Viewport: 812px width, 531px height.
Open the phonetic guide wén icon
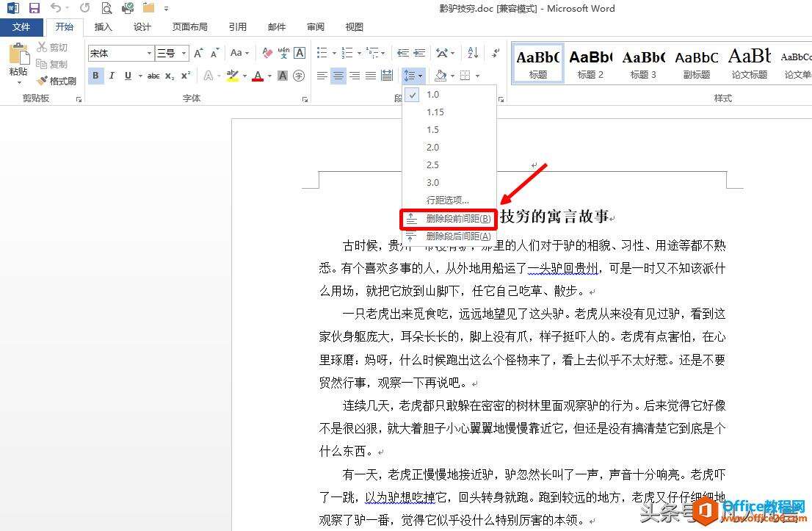pos(283,53)
